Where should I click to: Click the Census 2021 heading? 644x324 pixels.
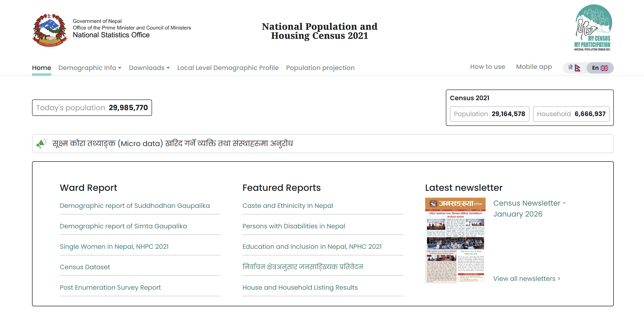[469, 98]
